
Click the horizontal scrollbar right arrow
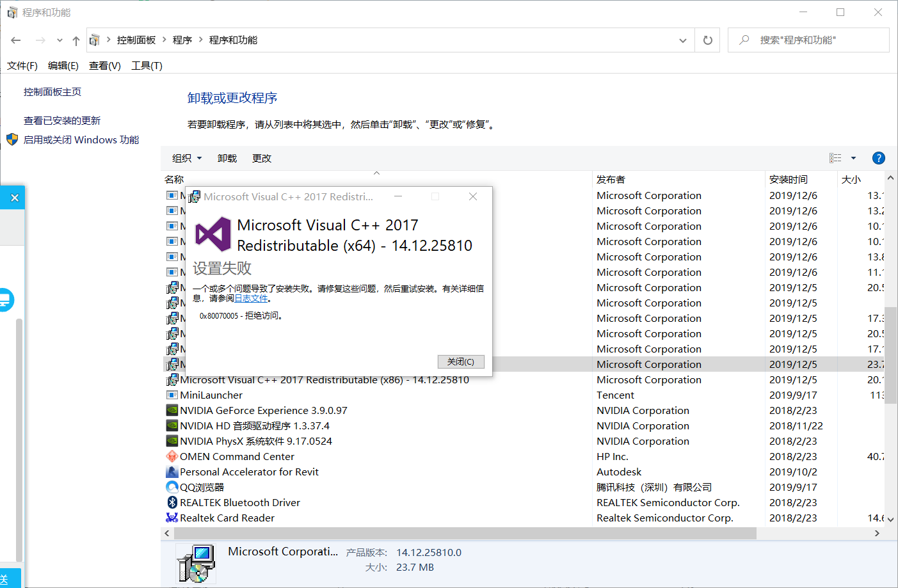877,534
